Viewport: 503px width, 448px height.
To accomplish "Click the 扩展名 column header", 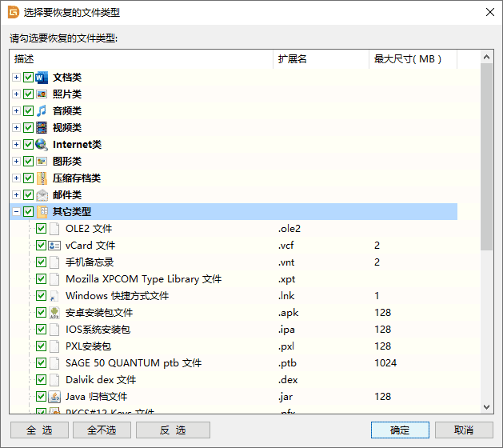I will 321,59.
